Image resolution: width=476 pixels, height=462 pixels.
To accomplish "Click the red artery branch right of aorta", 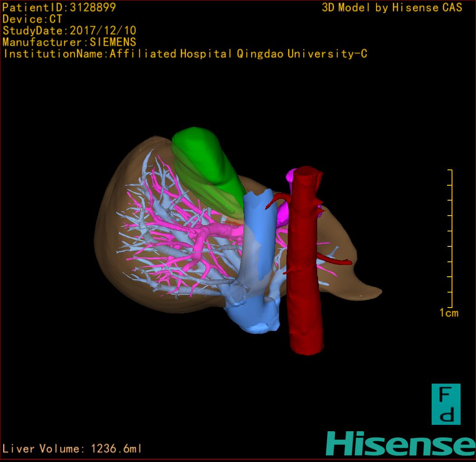I will click(337, 261).
